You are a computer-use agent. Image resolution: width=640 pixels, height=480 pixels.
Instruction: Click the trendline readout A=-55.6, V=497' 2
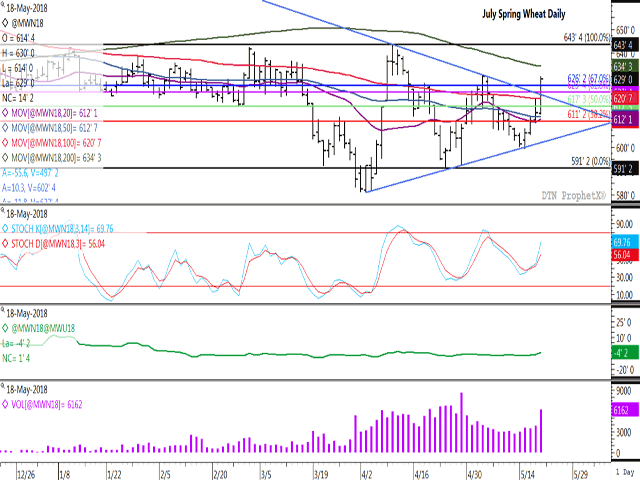(x=30, y=173)
